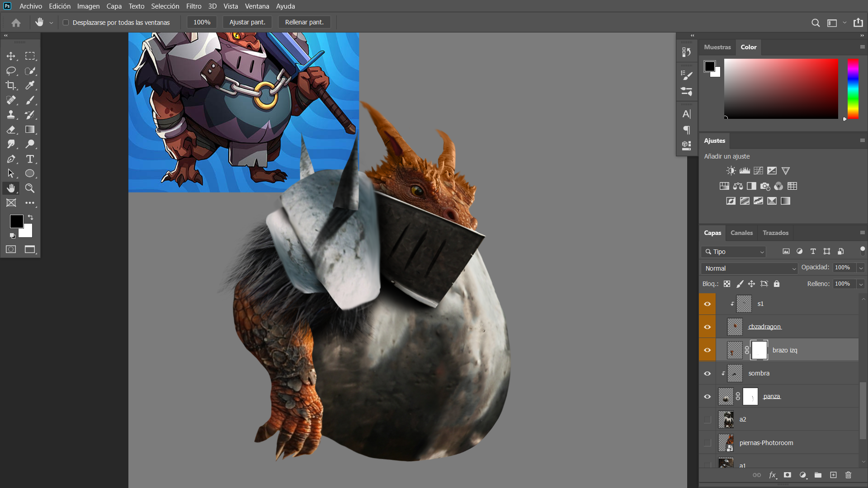Toggle lock all for layer
This screenshot has width=868, height=488.
point(777,284)
